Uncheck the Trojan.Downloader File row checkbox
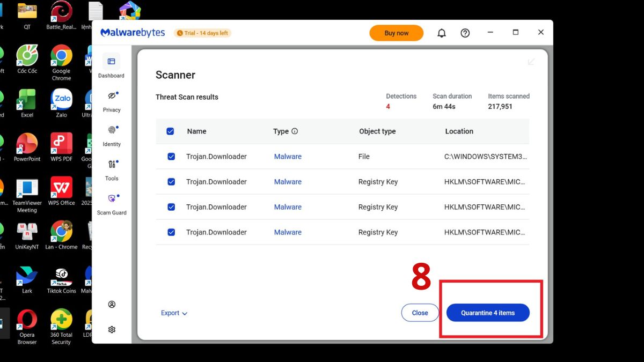Screen dimensions: 644x362 (171, 157)
